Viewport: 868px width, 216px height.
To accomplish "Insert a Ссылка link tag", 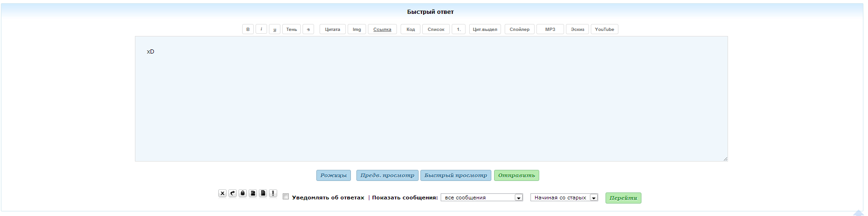I will 382,29.
